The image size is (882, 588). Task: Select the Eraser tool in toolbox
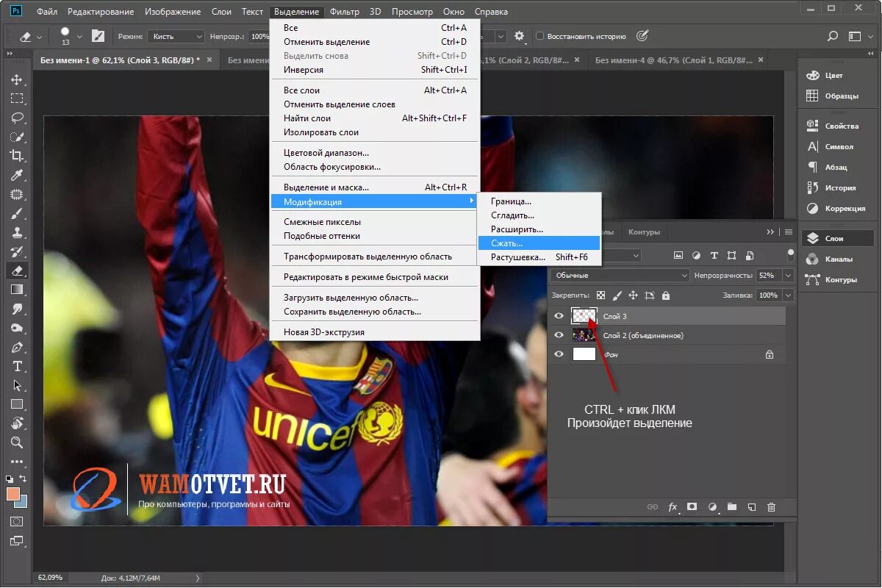click(17, 270)
